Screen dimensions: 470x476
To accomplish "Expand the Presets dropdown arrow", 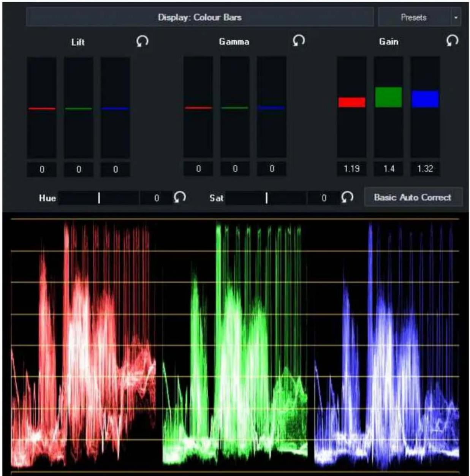I will pyautogui.click(x=456, y=17).
